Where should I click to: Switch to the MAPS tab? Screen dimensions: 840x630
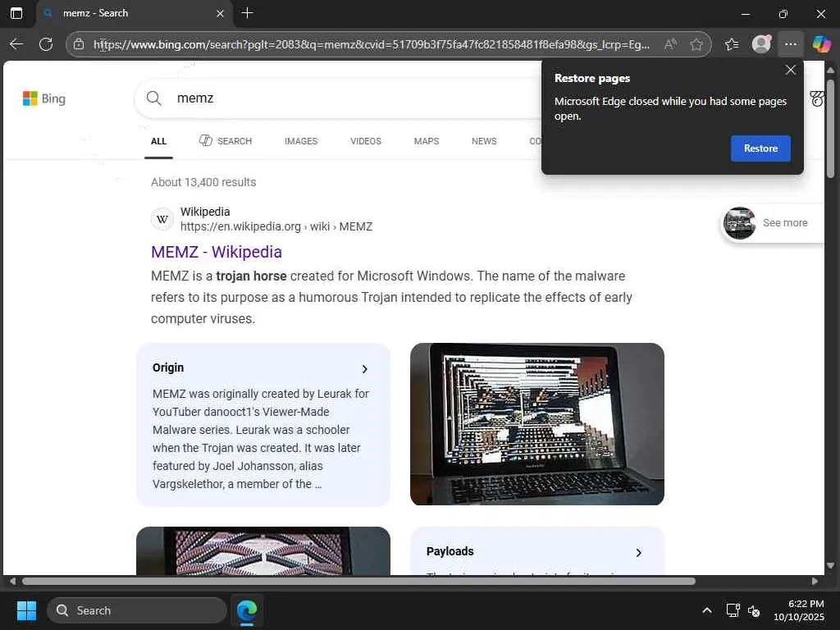[x=427, y=141]
